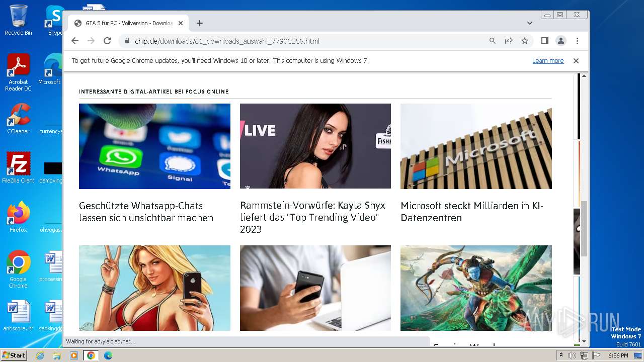Toggle the Chrome side panel
Screen dimensions: 644x362
[545, 41]
